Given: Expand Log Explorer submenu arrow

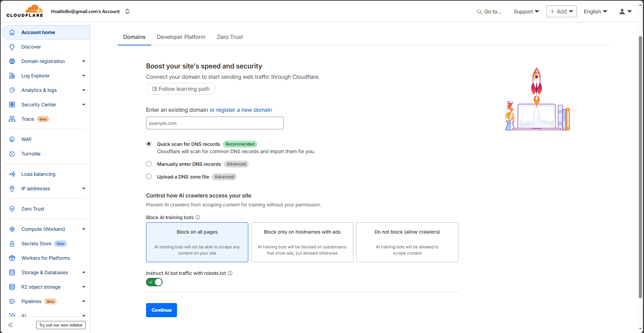Looking at the screenshot, I should 83,76.
